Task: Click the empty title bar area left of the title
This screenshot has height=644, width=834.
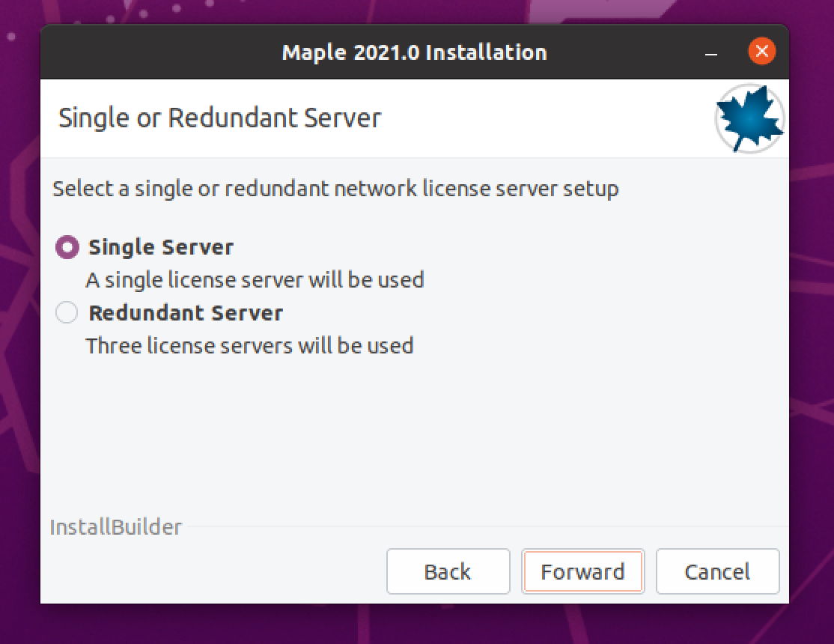Action: (150, 52)
